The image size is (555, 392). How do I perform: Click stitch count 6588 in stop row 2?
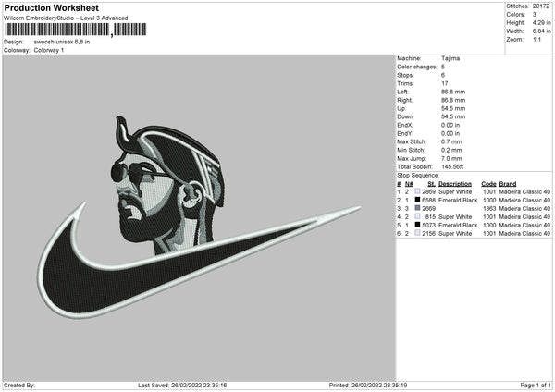(x=428, y=201)
